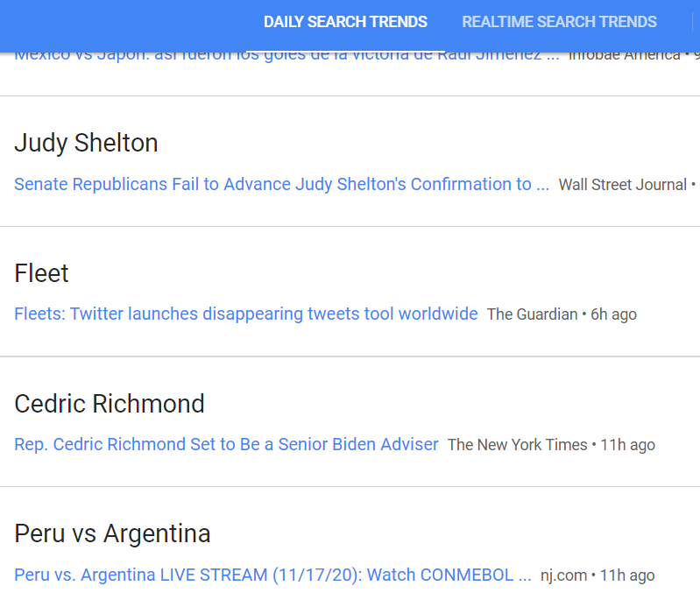This screenshot has width=700, height=607.
Task: Open the México vs Japón goals article link
Action: [280, 55]
